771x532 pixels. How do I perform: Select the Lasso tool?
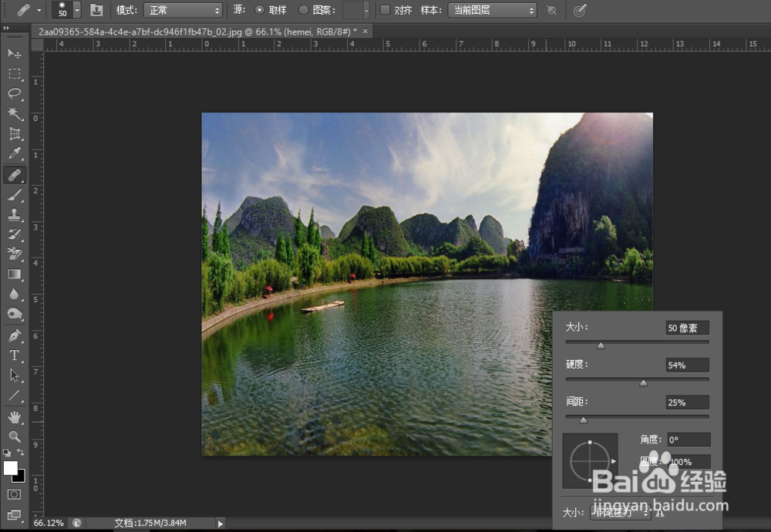pyautogui.click(x=14, y=93)
